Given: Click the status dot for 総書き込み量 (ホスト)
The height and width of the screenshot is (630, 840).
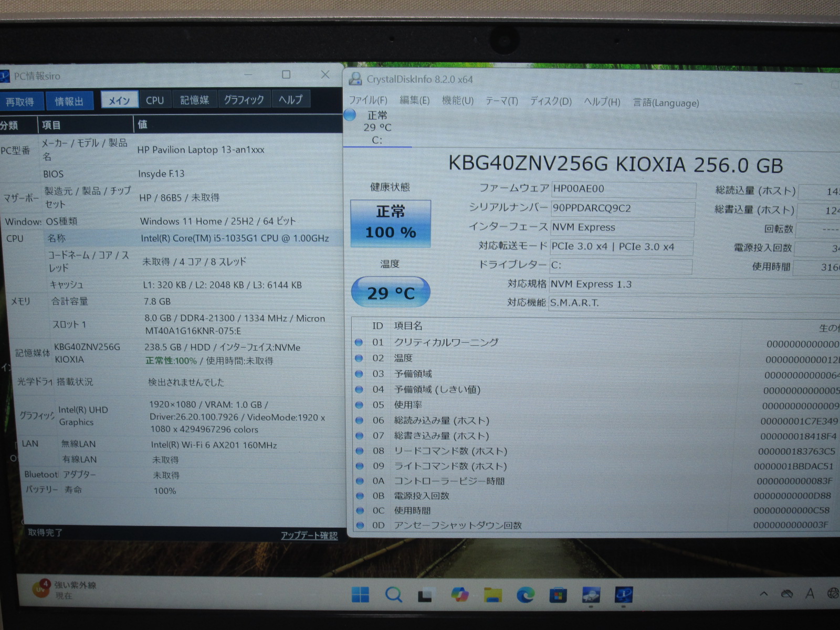Looking at the screenshot, I should point(359,435).
